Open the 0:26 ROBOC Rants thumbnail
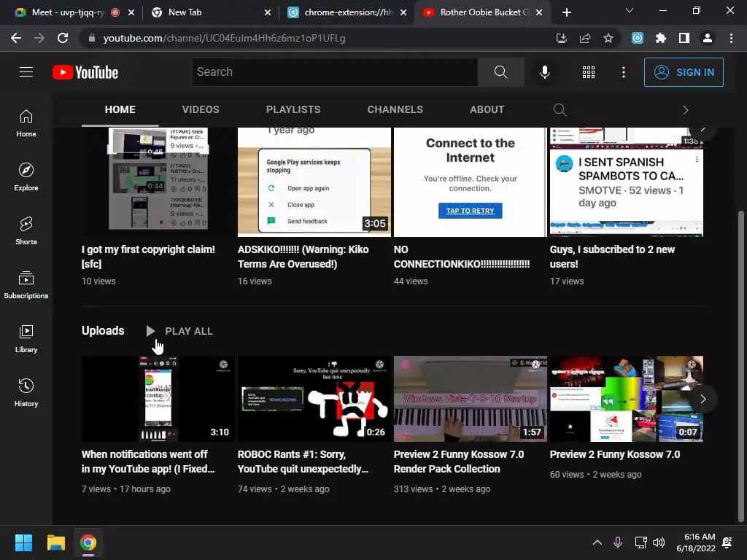This screenshot has height=560, width=747. coord(314,399)
